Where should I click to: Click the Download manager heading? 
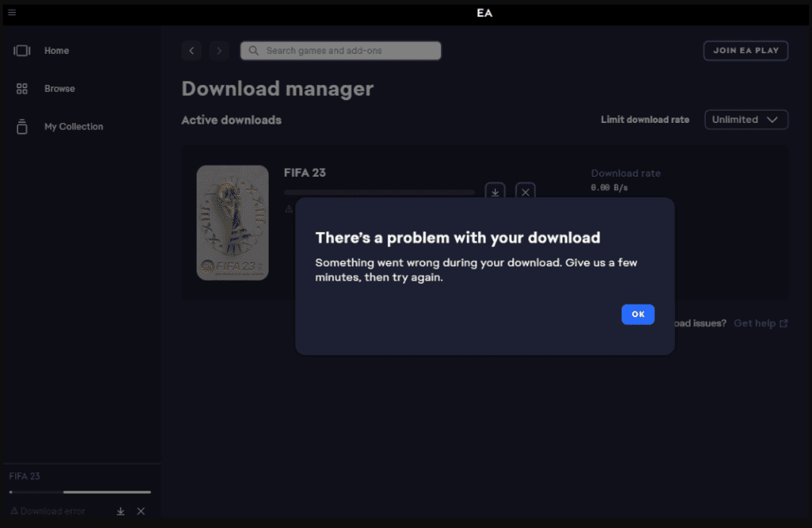pos(277,89)
